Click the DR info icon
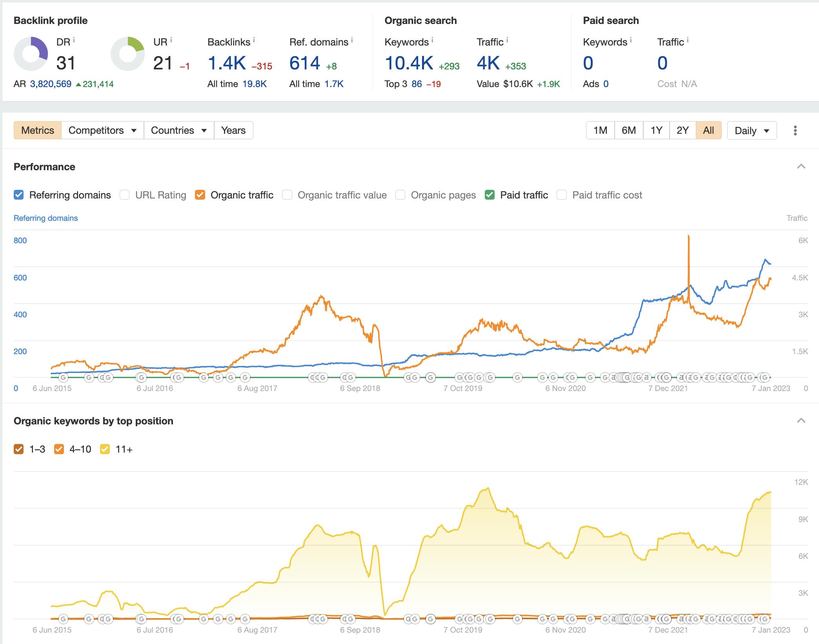819x644 pixels. 74,40
